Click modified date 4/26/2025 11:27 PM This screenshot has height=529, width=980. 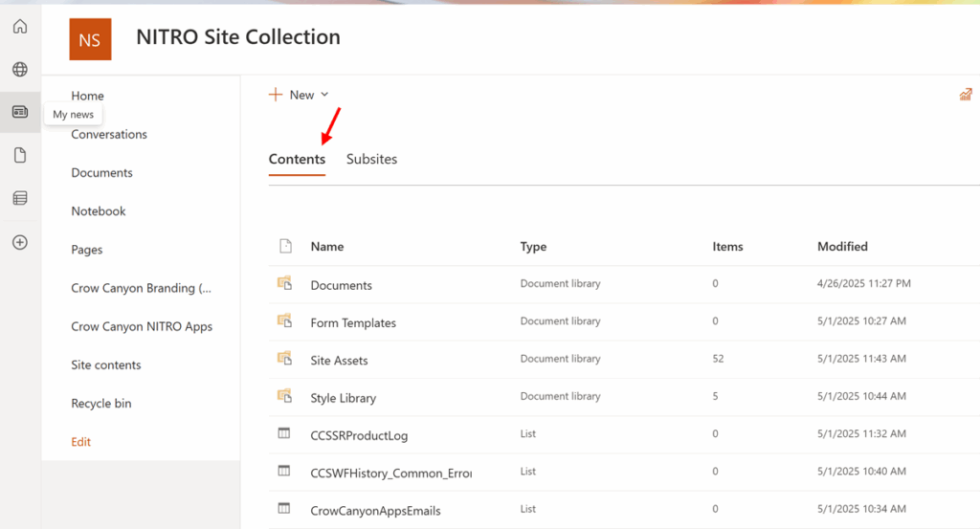[x=864, y=283]
